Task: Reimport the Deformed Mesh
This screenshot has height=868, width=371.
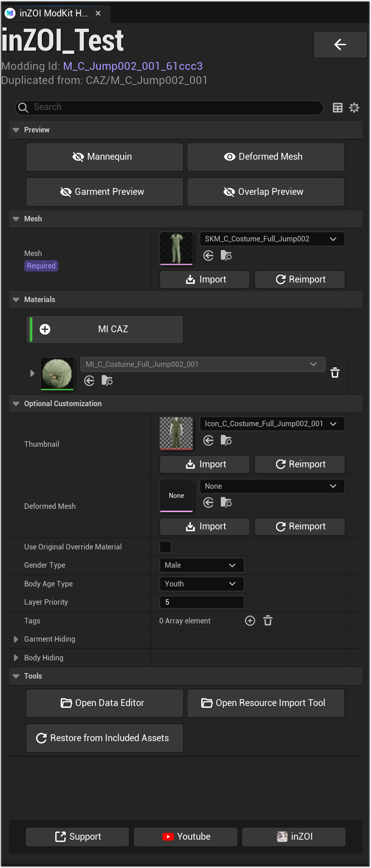Action: click(300, 526)
